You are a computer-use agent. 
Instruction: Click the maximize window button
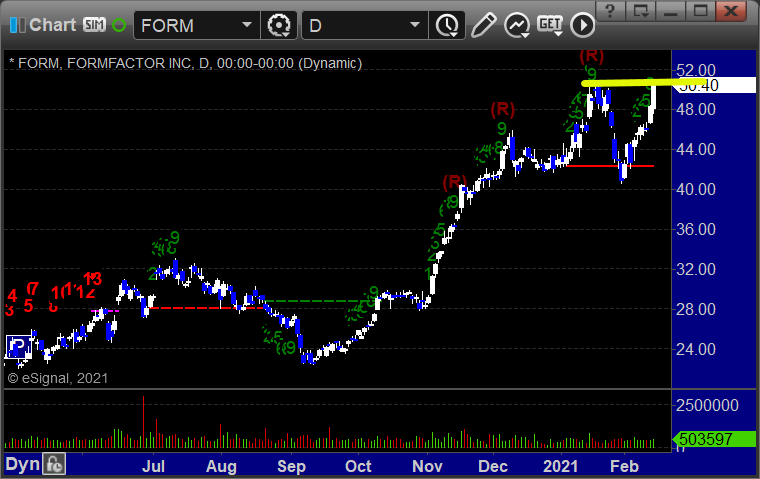[x=700, y=11]
